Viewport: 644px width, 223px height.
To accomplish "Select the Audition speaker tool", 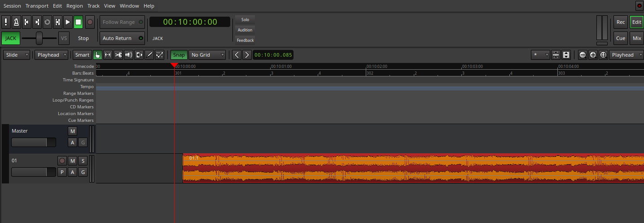I will (x=129, y=55).
